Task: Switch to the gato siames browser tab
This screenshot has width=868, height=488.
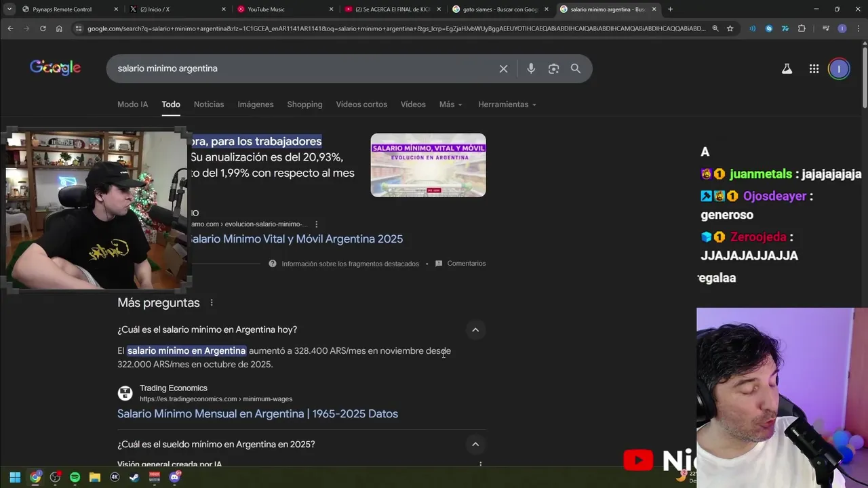Action: pyautogui.click(x=500, y=9)
